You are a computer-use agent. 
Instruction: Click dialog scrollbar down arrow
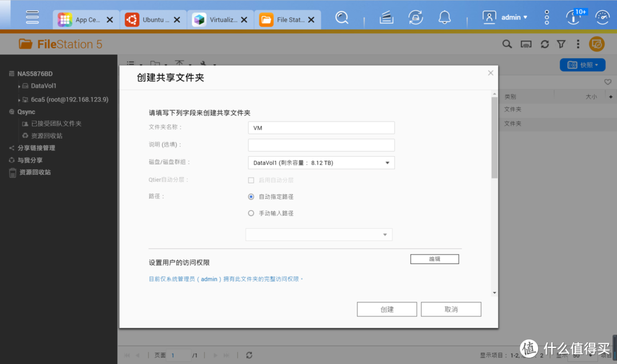pyautogui.click(x=494, y=293)
